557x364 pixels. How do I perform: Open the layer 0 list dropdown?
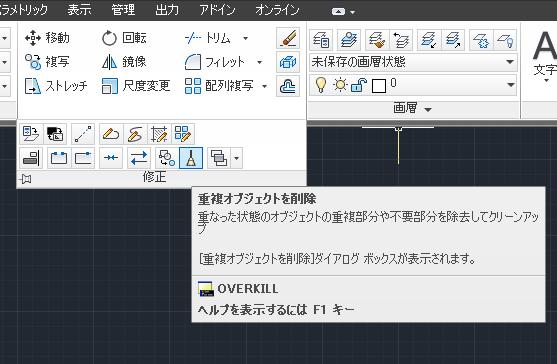510,85
